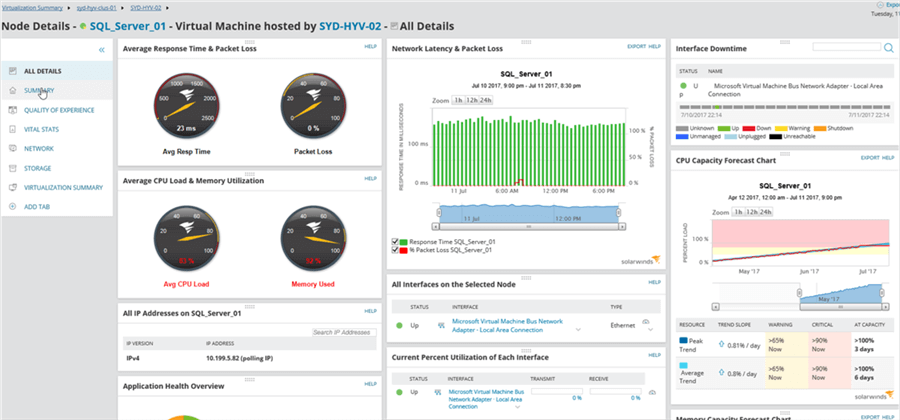Screen dimensions: 900x420
Task: Click the Packet Loss gauge
Action: coord(313,107)
